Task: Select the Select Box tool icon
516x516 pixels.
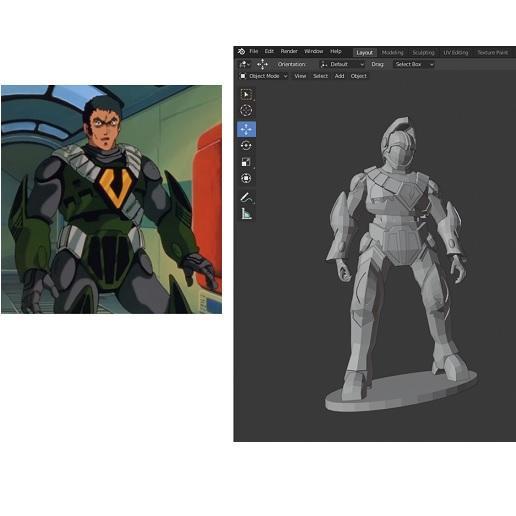Action: 246,95
